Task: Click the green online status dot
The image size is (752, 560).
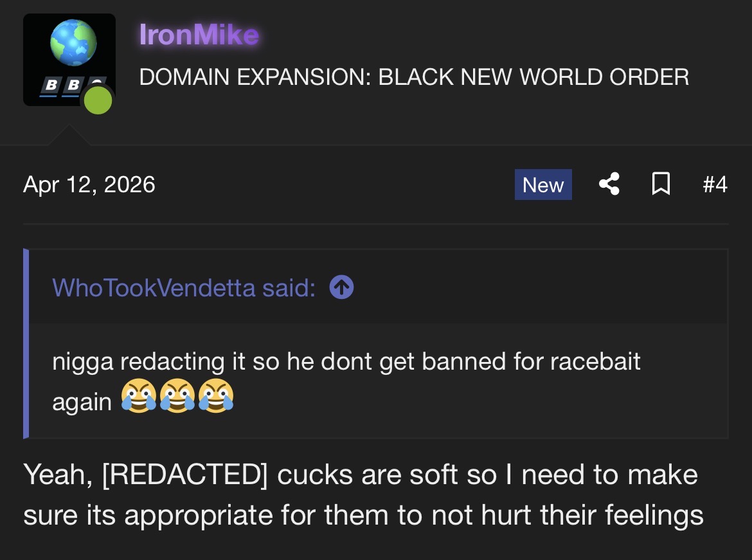Action: [98, 100]
